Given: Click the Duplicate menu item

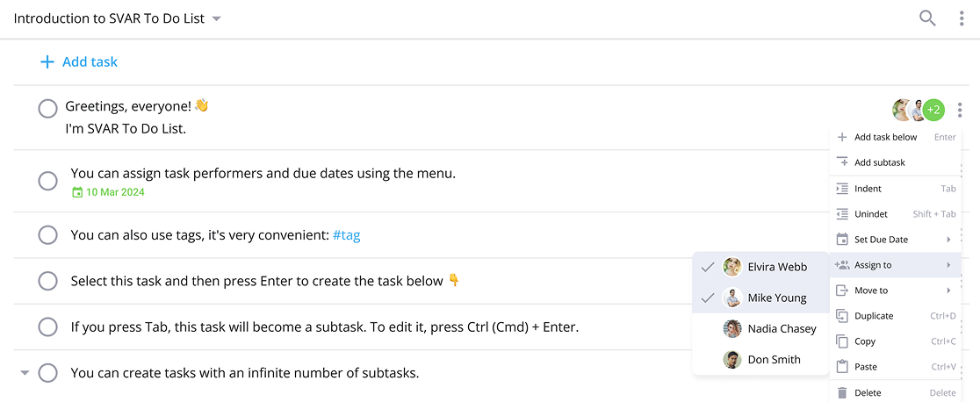Looking at the screenshot, I should click(x=896, y=316).
